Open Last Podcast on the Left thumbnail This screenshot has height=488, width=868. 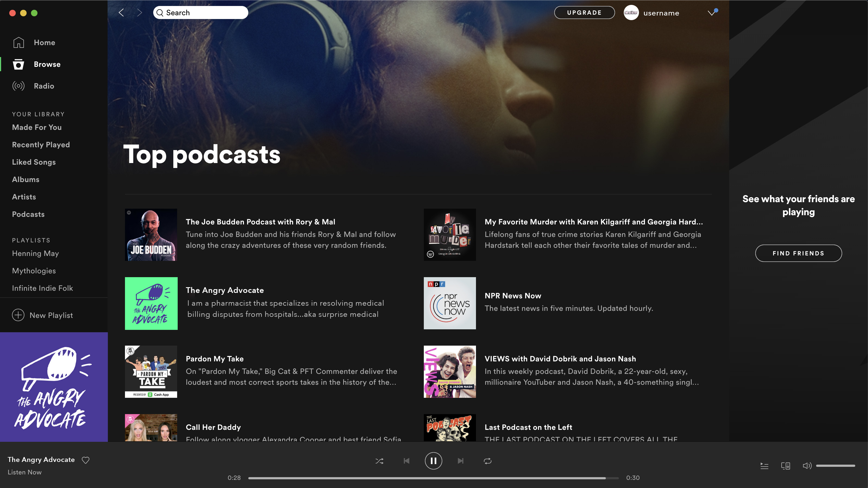click(450, 428)
